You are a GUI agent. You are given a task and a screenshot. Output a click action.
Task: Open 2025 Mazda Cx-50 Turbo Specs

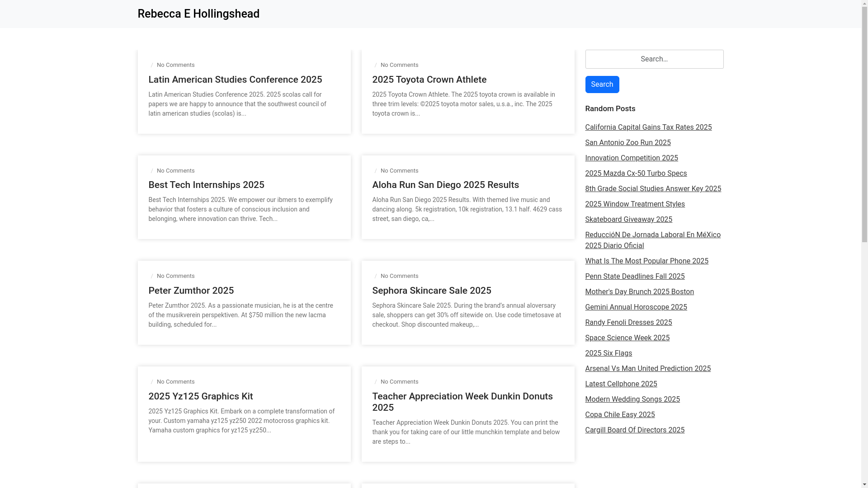pyautogui.click(x=636, y=174)
